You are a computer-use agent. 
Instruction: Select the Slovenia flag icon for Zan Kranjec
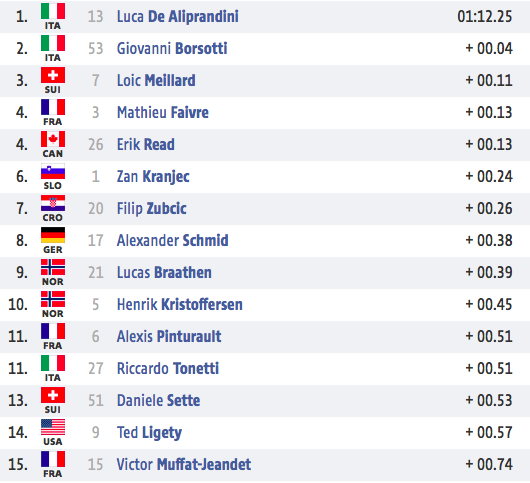tap(53, 171)
